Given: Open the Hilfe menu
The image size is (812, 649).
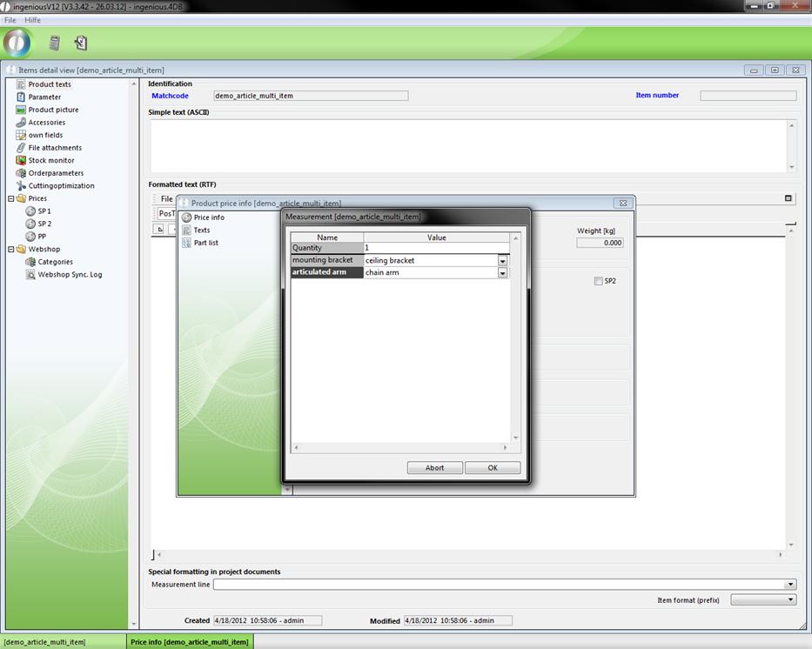Looking at the screenshot, I should 31,20.
